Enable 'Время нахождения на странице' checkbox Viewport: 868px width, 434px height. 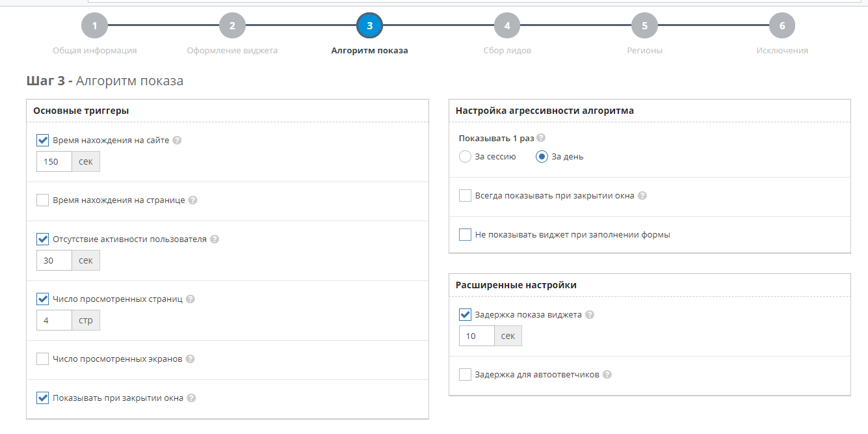tap(43, 200)
